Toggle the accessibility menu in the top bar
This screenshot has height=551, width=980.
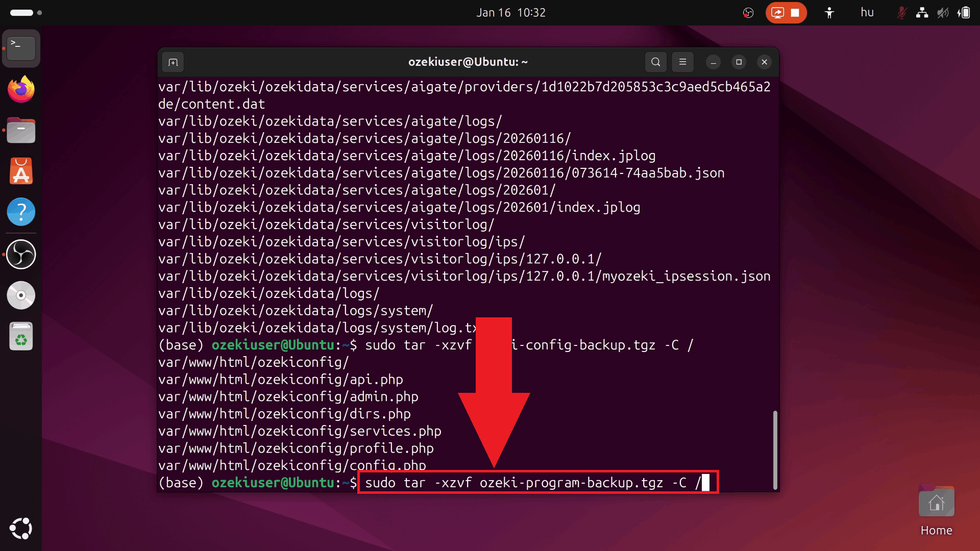(828, 12)
